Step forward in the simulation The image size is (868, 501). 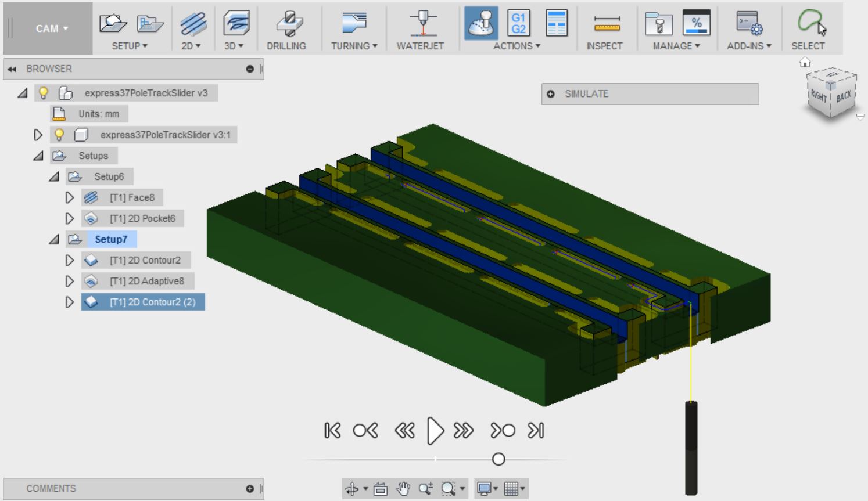tap(464, 431)
